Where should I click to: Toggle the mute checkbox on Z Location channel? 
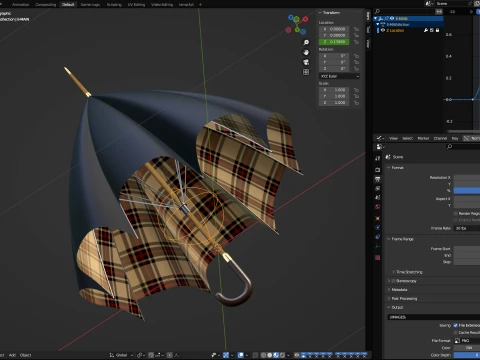point(432,30)
